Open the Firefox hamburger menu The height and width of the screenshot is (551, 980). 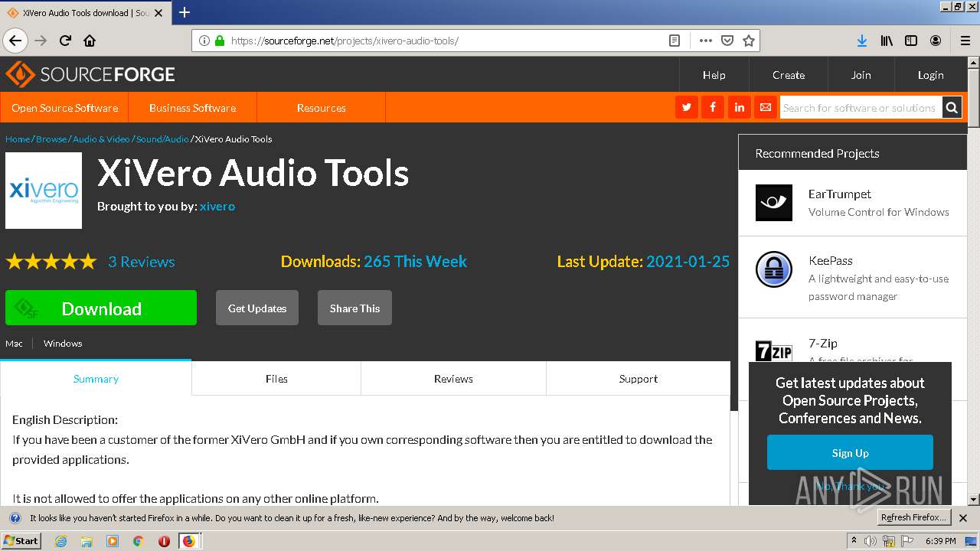pos(965,41)
